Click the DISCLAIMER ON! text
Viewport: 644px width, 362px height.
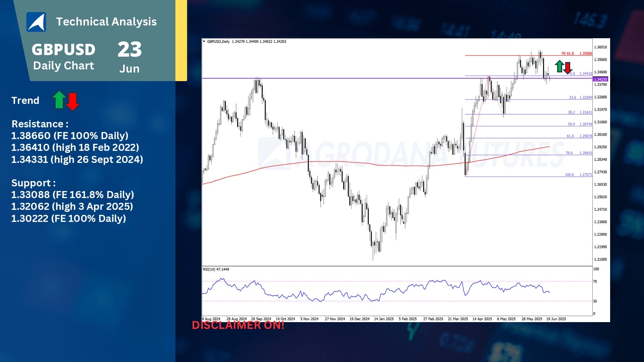pos(239,325)
